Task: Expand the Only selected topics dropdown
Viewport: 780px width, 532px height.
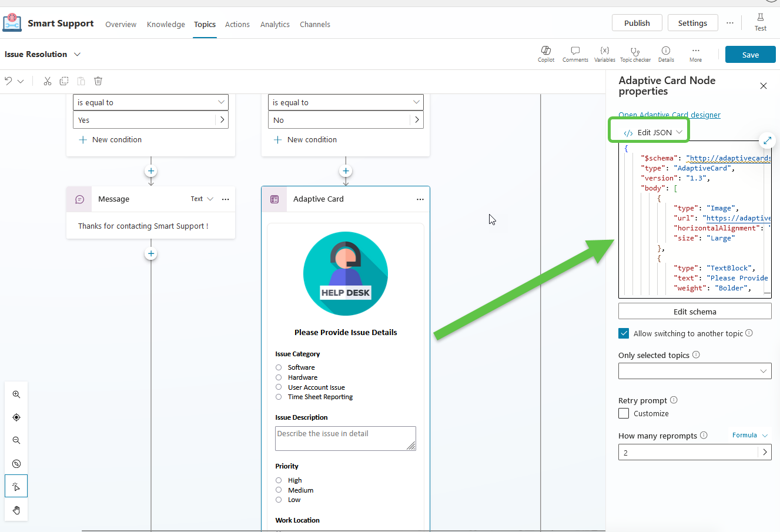Action: pos(694,371)
